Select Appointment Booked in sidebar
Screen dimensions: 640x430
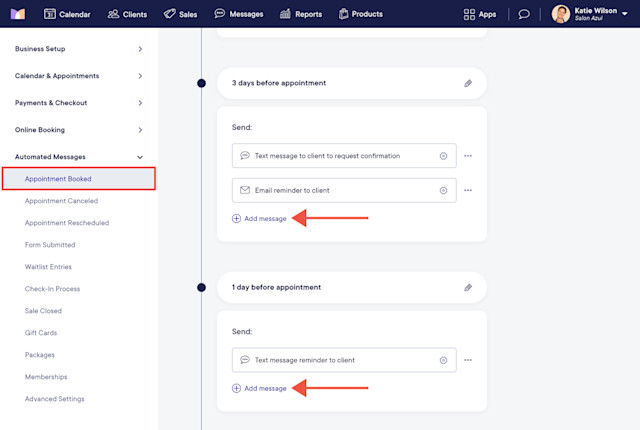click(79, 179)
